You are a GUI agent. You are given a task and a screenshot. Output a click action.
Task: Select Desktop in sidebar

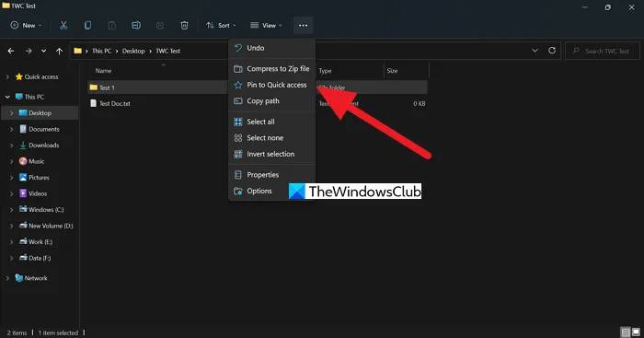click(40, 113)
